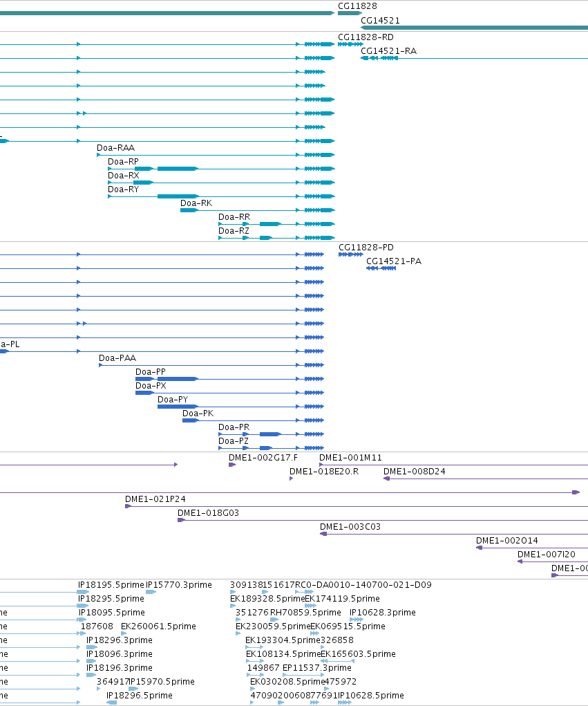Click the DME1-021P24 start marker
This screenshot has height=706, width=588.
tap(129, 506)
